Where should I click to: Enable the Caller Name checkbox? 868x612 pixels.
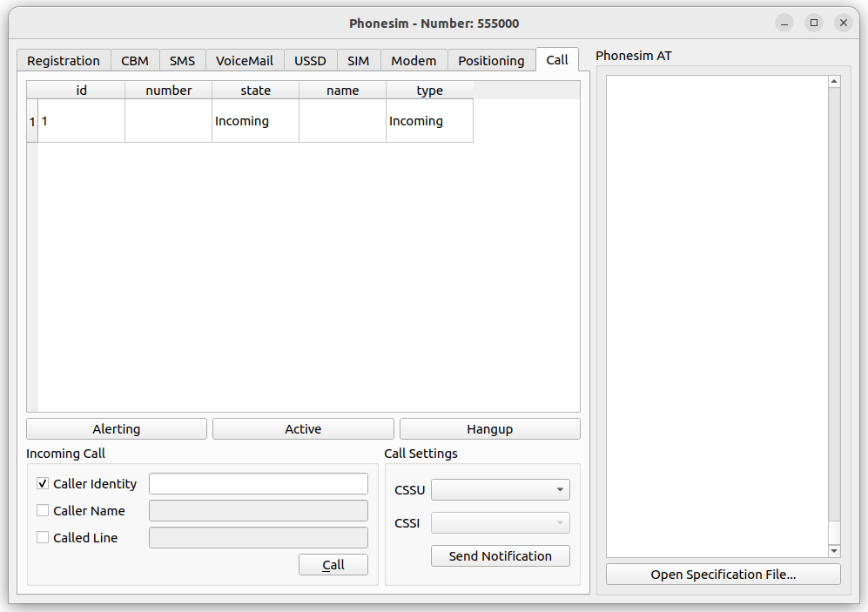pyautogui.click(x=42, y=510)
